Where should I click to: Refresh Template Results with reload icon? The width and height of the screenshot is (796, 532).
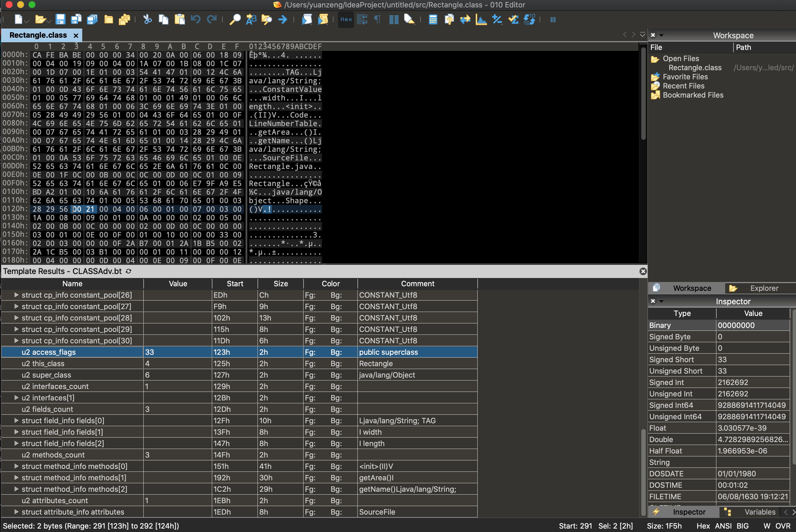coord(128,271)
